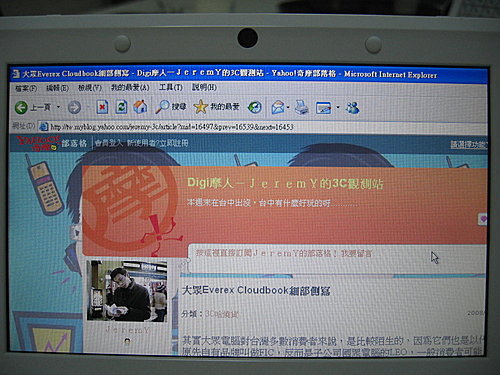
Task: Click 新使用者?立即註冊 register link
Action: pyautogui.click(x=157, y=143)
